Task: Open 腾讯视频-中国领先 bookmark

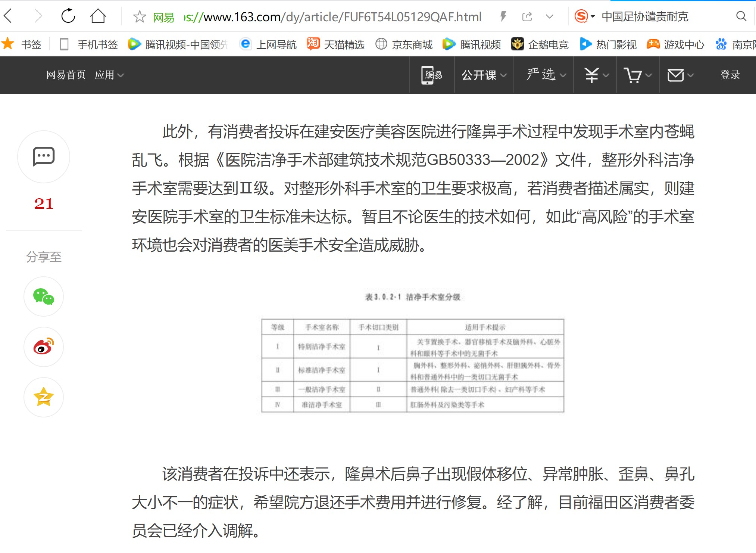Action: click(x=178, y=44)
